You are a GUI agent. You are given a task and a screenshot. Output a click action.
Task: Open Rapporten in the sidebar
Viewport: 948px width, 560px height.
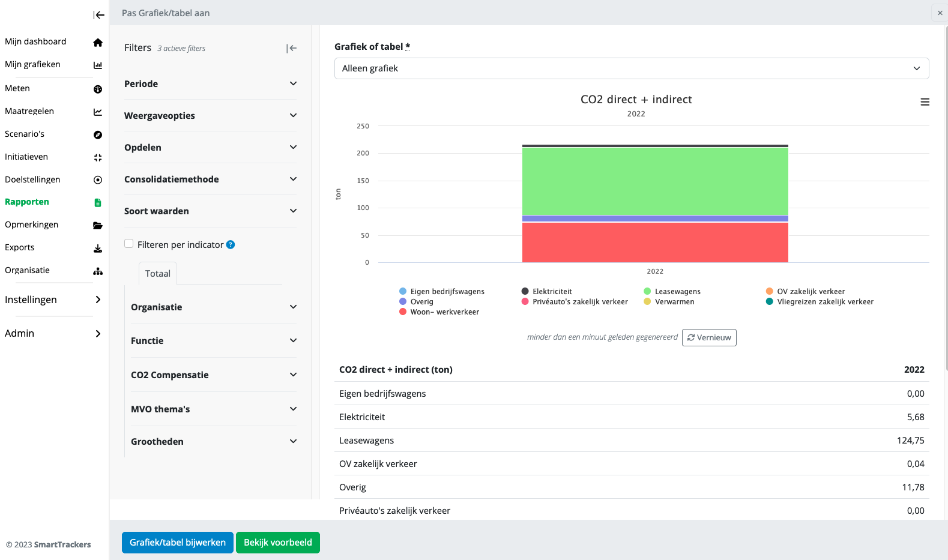click(x=27, y=202)
